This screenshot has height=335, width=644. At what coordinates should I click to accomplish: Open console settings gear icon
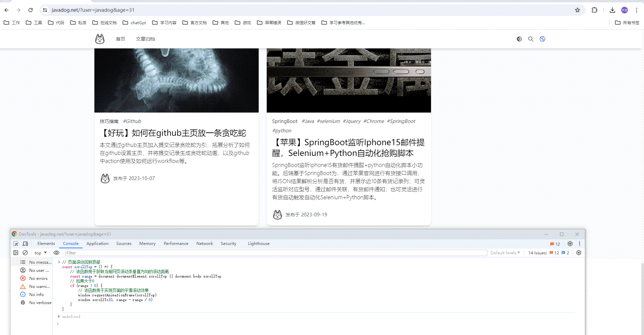click(x=579, y=253)
